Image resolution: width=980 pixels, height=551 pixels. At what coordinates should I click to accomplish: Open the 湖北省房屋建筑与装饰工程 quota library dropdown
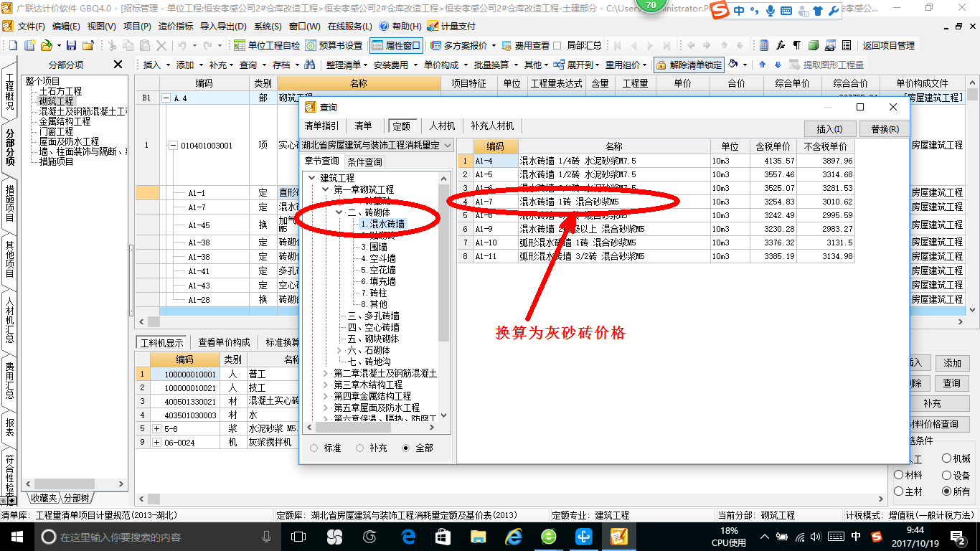377,145
